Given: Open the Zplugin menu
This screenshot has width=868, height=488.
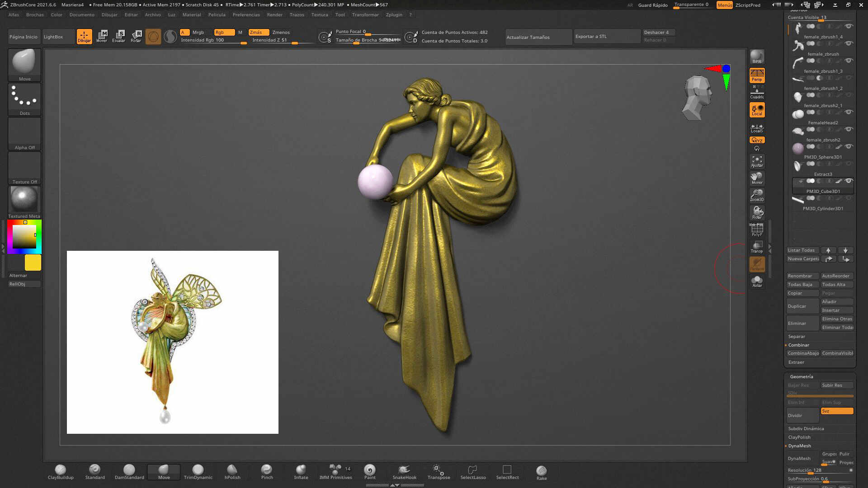Looking at the screenshot, I should (394, 15).
